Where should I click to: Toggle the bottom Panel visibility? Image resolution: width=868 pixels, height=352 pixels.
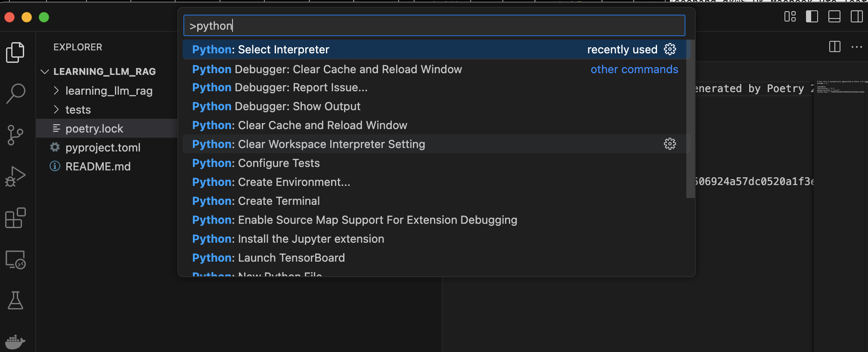(x=834, y=17)
